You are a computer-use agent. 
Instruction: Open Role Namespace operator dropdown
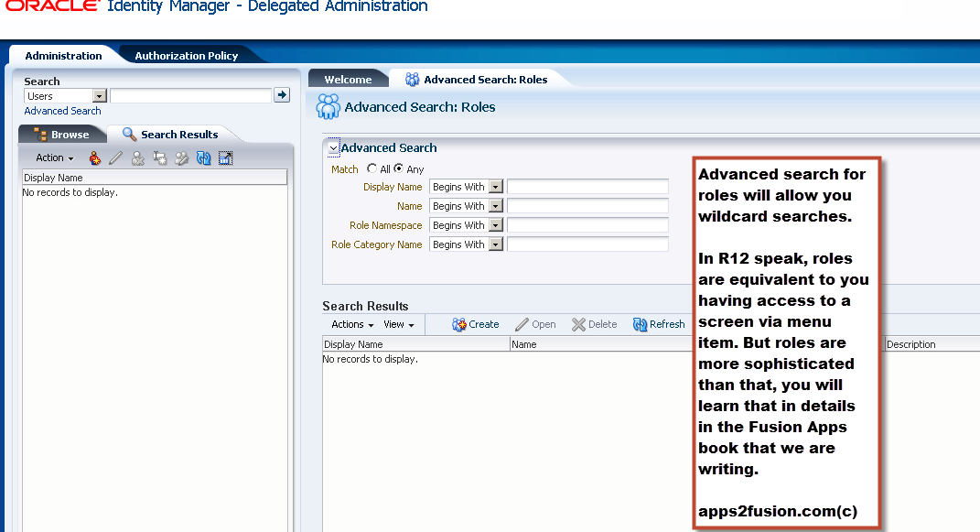[496, 225]
